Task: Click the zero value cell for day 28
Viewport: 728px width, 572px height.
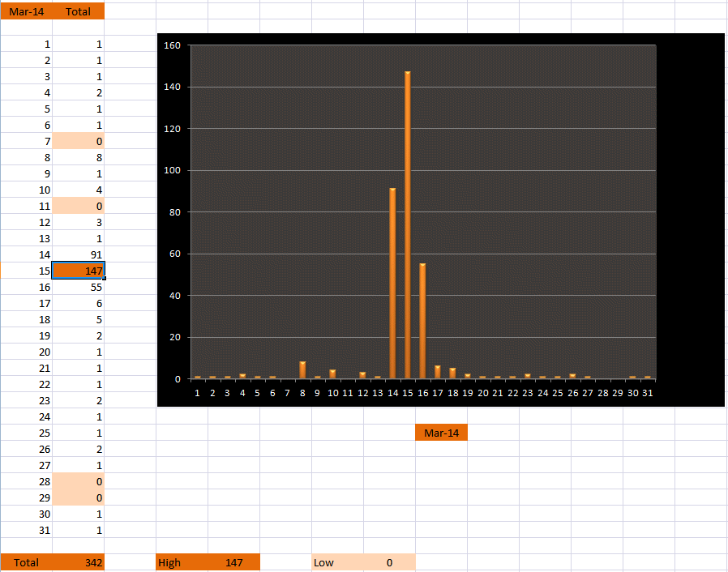Action: click(x=78, y=481)
